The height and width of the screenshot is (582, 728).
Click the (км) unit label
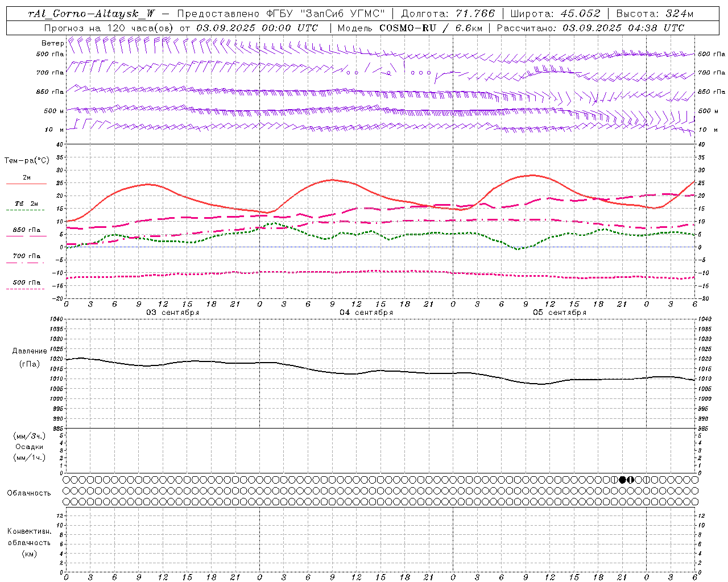point(29,554)
